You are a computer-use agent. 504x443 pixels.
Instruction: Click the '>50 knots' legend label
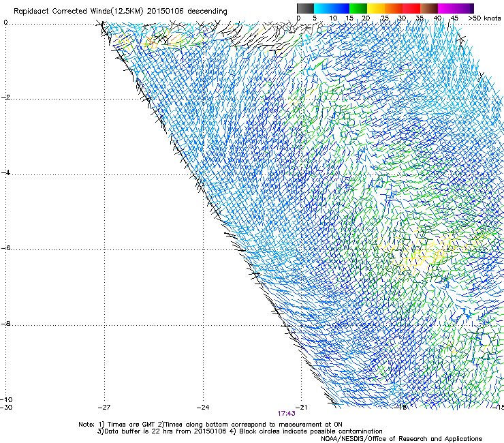click(484, 18)
